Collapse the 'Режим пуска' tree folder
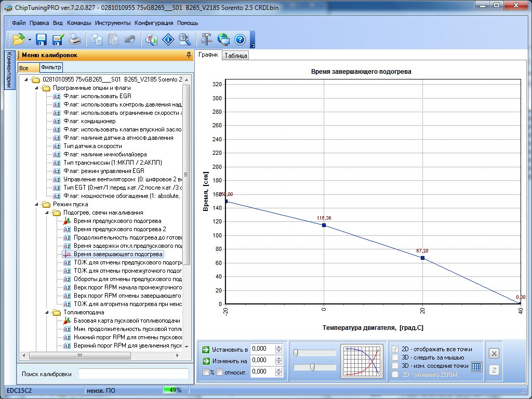532x399 pixels. pos(37,204)
